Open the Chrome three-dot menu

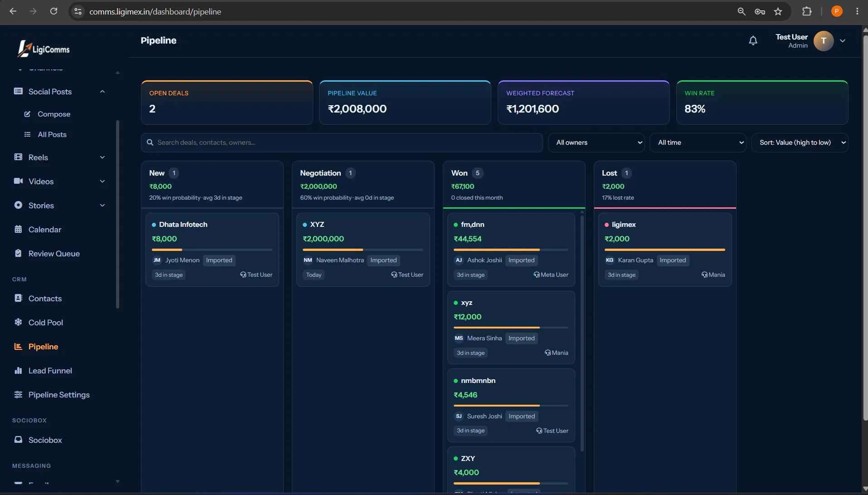tap(857, 11)
